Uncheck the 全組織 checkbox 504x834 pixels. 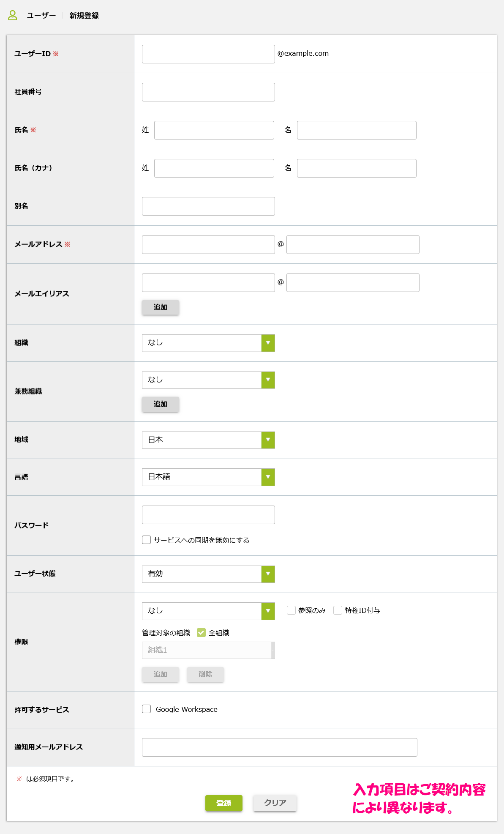point(201,632)
